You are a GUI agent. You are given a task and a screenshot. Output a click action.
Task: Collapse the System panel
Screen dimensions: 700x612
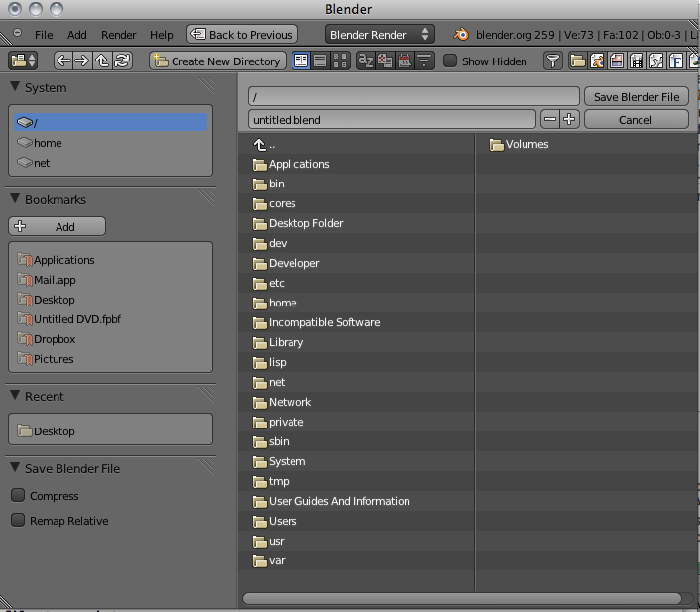[15, 86]
